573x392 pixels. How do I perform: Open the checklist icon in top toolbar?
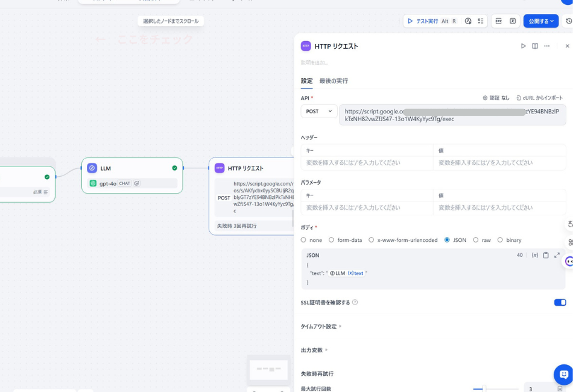point(481,21)
